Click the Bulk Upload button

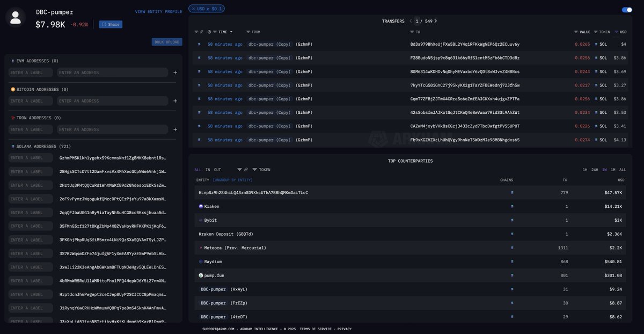167,42
